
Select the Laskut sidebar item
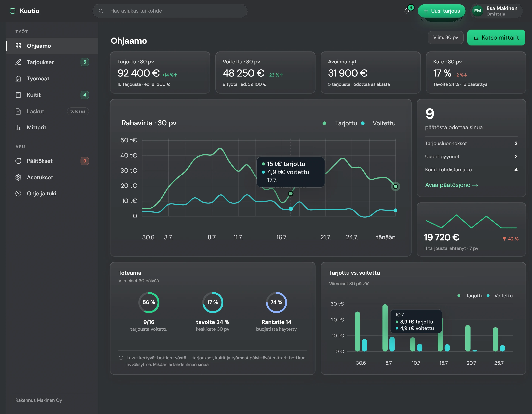point(52,111)
